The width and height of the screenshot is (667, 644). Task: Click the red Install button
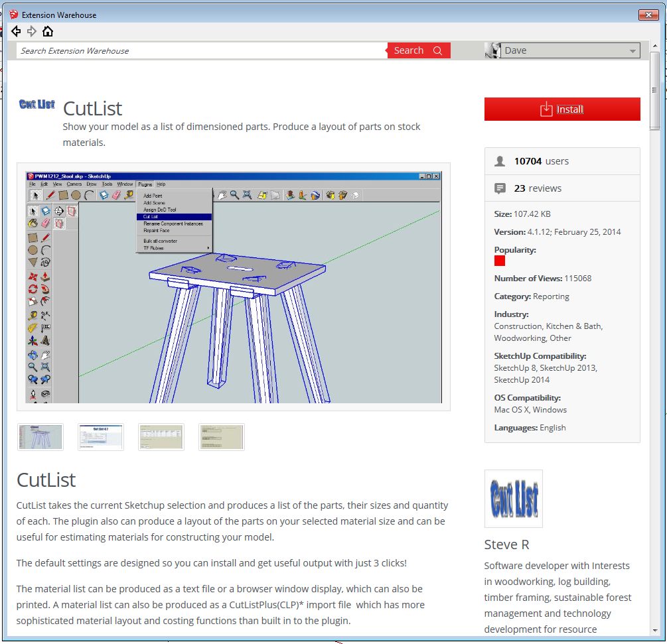tap(562, 109)
